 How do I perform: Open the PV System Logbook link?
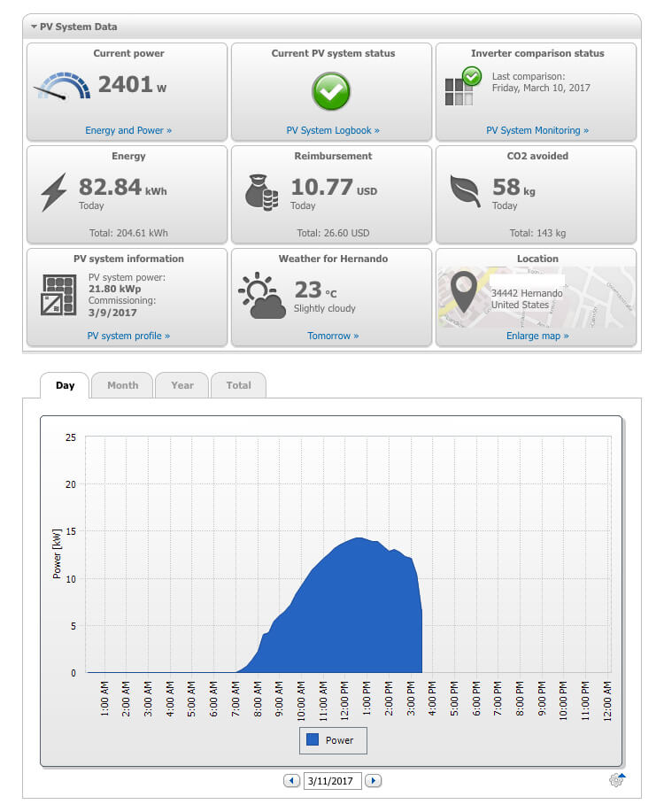click(333, 130)
